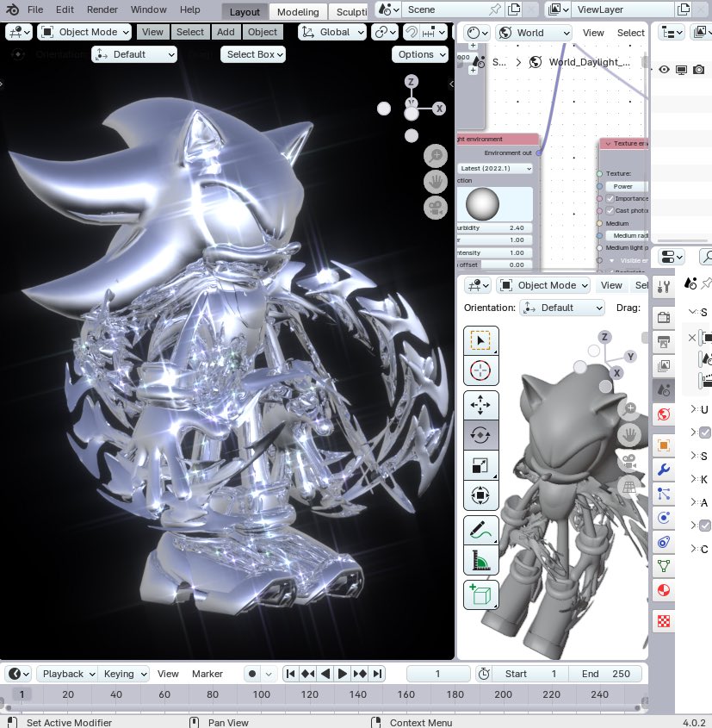
Task: Toggle outliner eye visibility filter
Action: [x=665, y=70]
